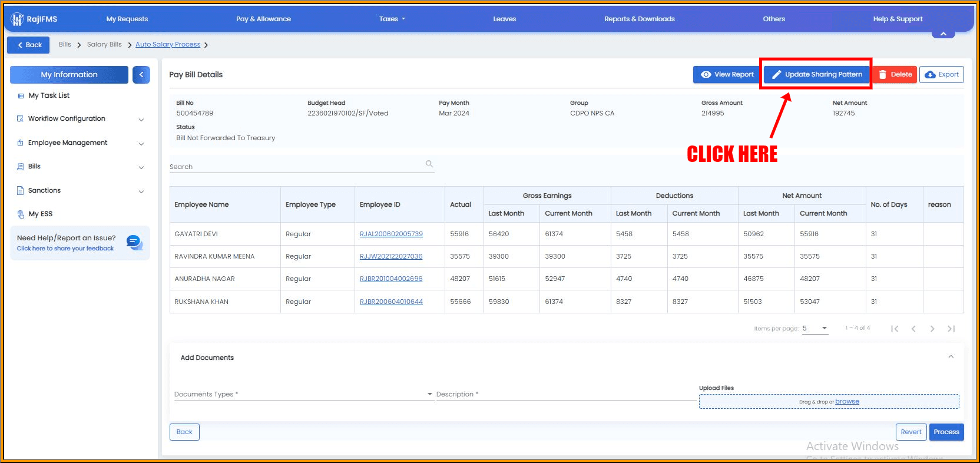This screenshot has width=980, height=463.
Task: Open employee ID RJBR200604010644 link
Action: [x=391, y=302]
